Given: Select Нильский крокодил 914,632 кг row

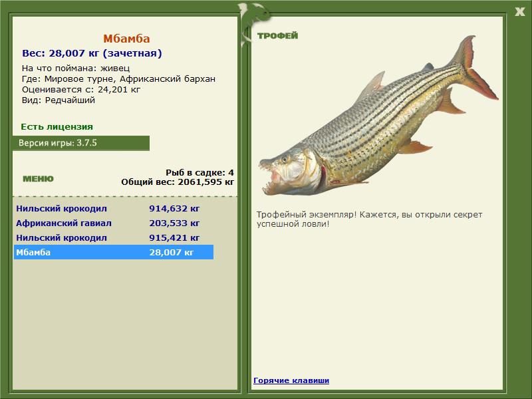Looking at the screenshot, I should 114,208.
